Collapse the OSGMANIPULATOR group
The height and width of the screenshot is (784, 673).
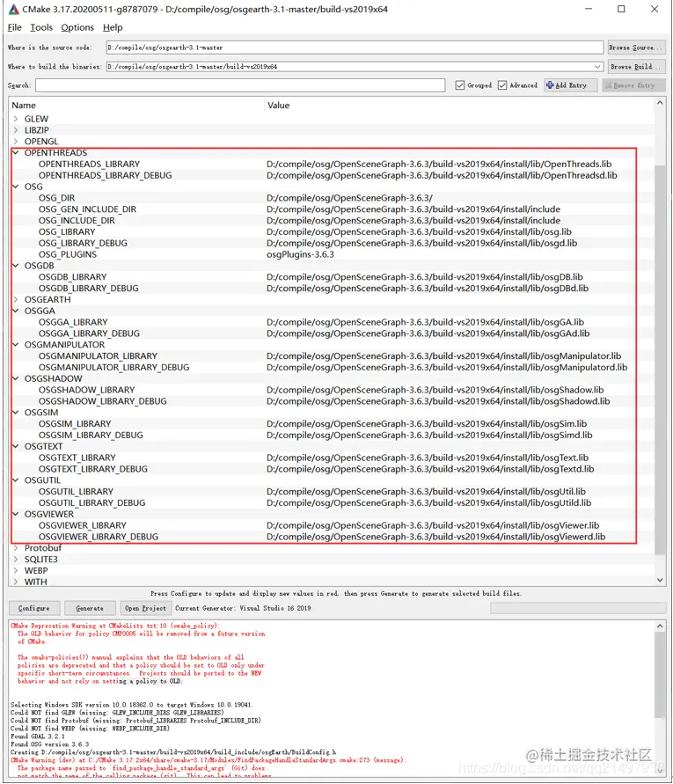click(x=16, y=345)
